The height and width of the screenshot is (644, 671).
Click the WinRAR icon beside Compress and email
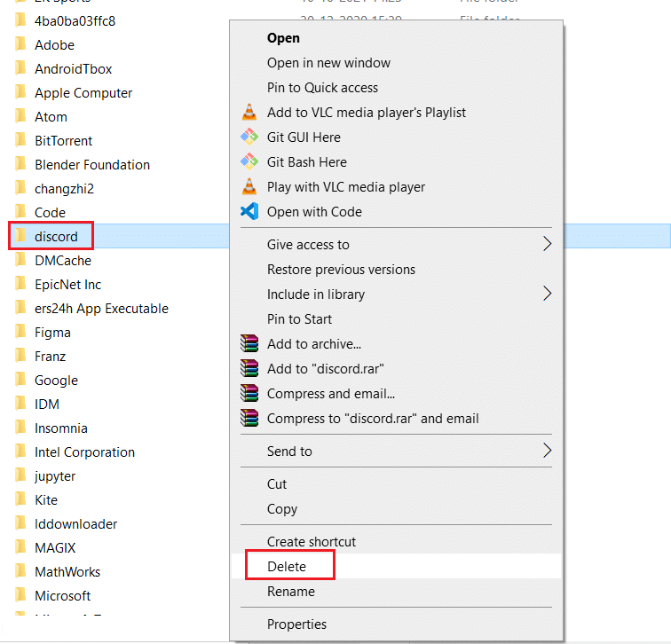249,394
